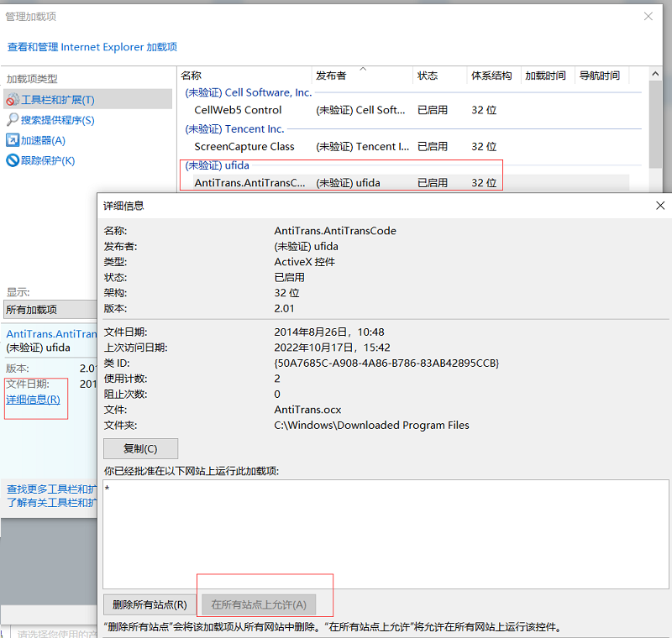Select the 搜索提供程序(S) add-on type
This screenshot has height=638, width=672.
point(57,120)
